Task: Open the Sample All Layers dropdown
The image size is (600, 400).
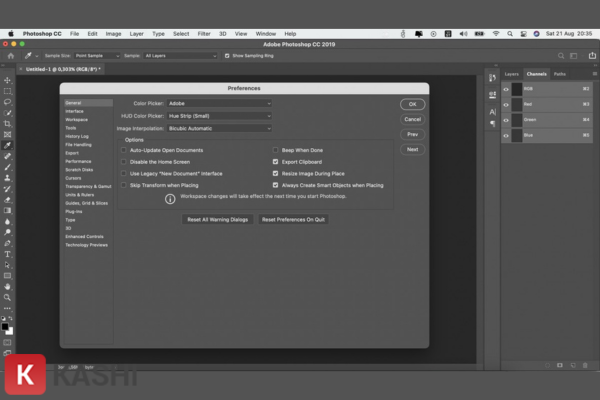Action: click(181, 56)
